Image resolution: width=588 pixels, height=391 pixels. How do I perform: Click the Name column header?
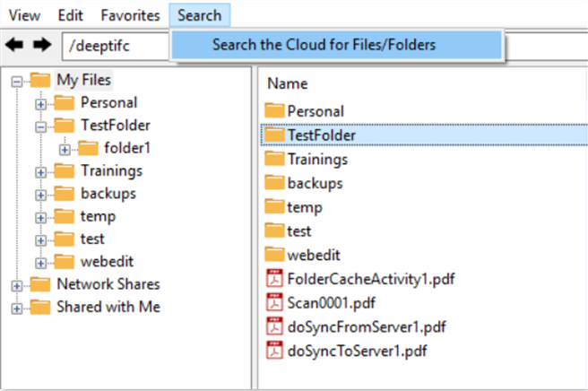(x=288, y=83)
